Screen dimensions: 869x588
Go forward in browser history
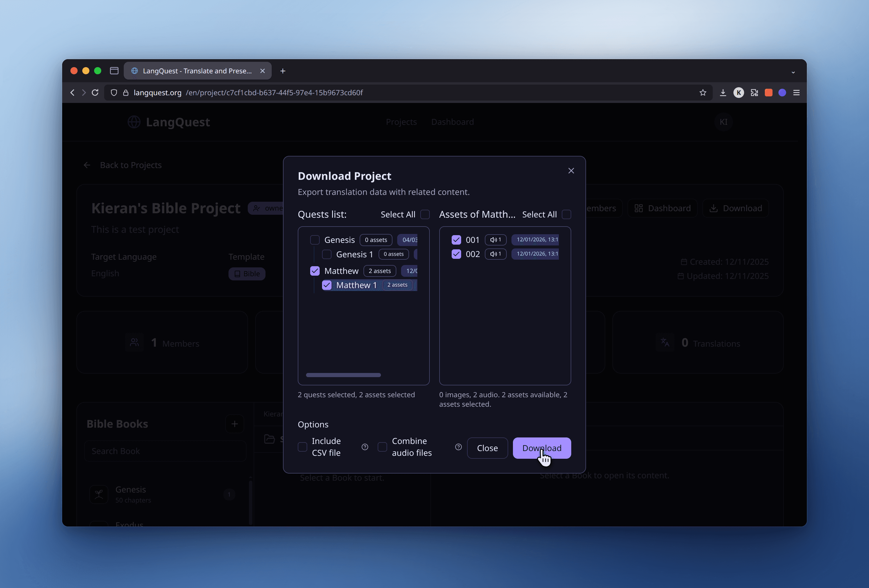[x=84, y=93]
